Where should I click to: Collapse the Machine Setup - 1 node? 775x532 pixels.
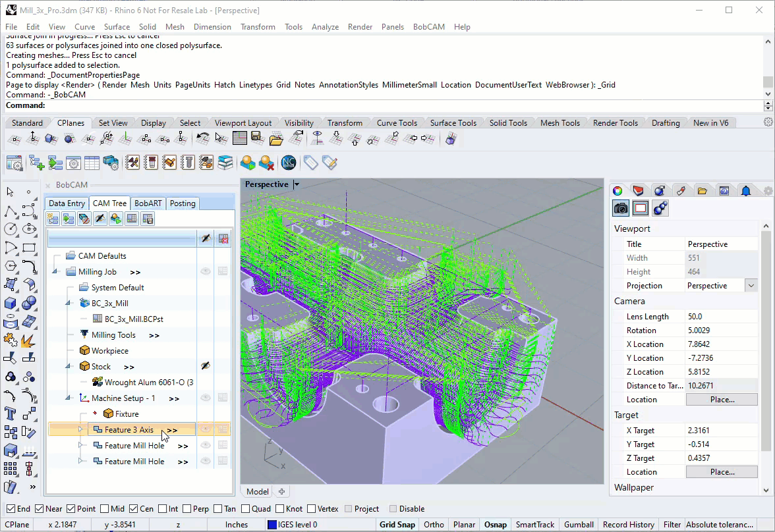coord(69,398)
